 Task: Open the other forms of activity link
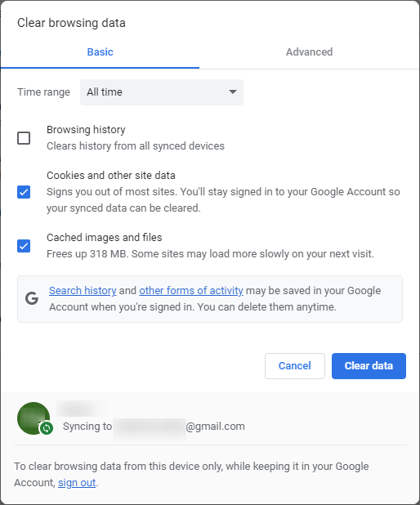pos(191,291)
